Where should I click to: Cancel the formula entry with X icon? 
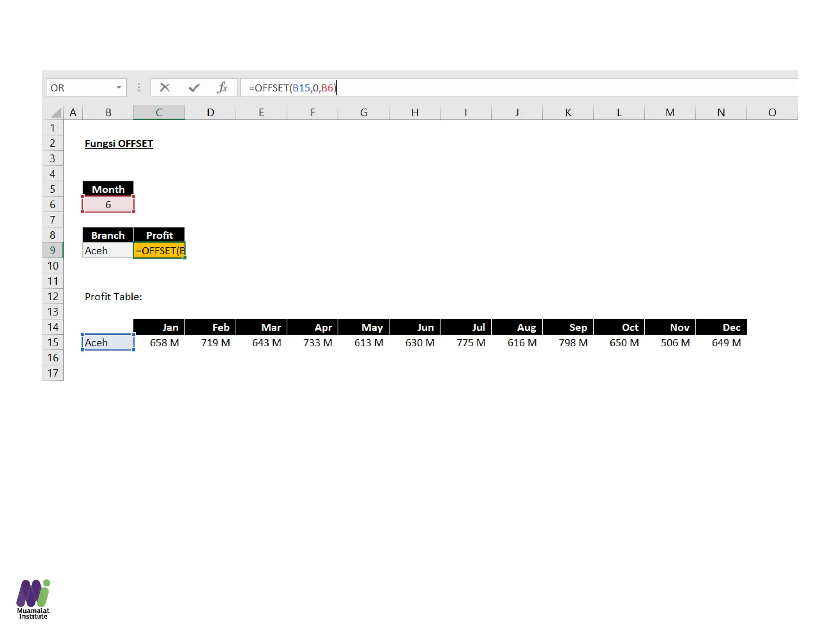(x=165, y=87)
